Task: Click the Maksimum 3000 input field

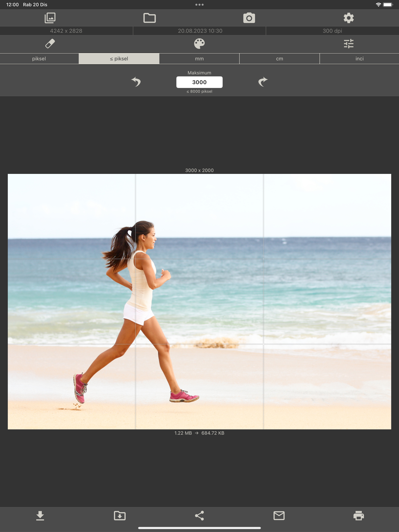Action: coord(199,82)
